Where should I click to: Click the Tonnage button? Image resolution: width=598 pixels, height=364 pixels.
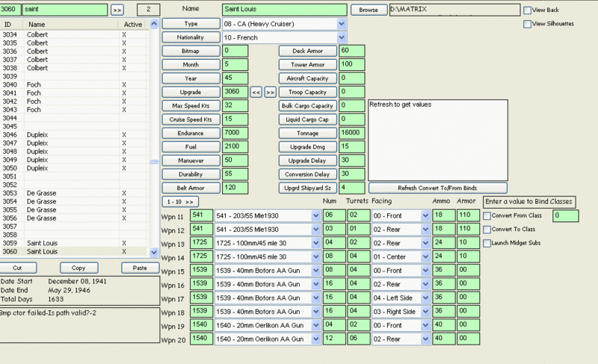click(308, 133)
